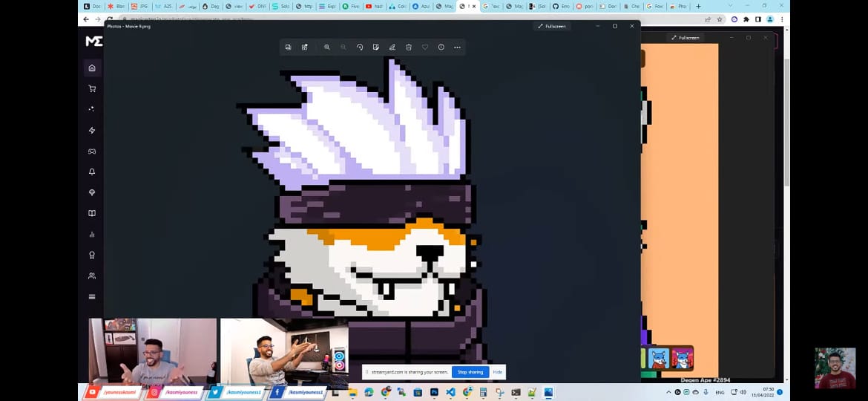Show hidden system tray icons chevron
This screenshot has width=868, height=401.
[x=668, y=392]
